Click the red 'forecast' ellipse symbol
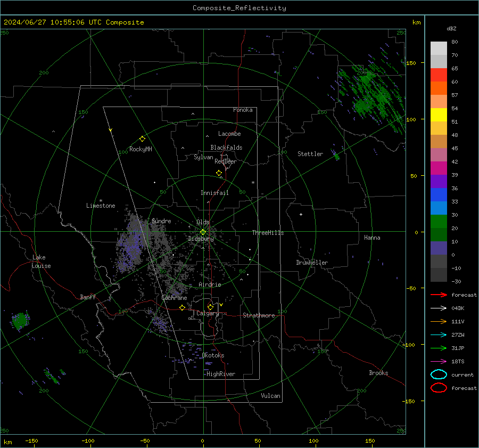 (x=439, y=388)
